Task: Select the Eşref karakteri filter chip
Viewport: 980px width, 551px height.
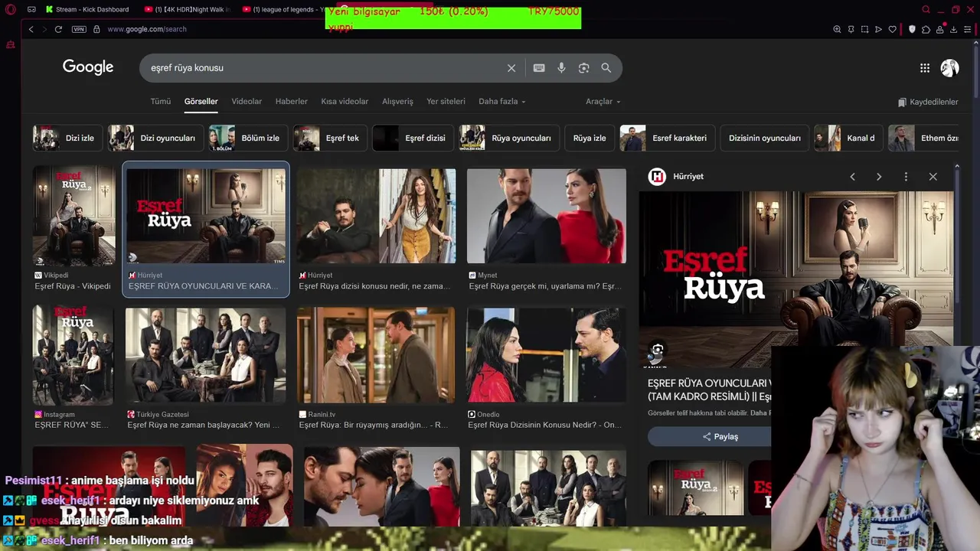Action: coord(668,138)
